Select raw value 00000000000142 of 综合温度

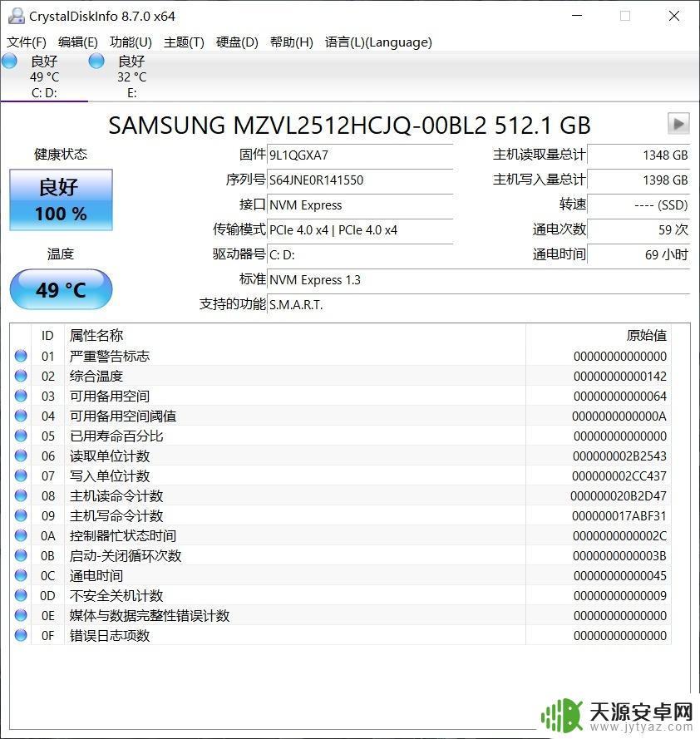(620, 376)
